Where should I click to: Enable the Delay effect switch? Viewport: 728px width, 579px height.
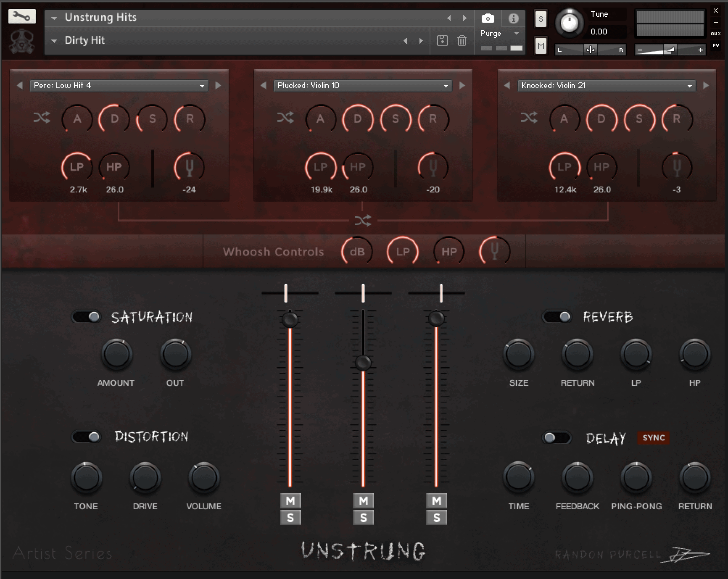click(557, 438)
